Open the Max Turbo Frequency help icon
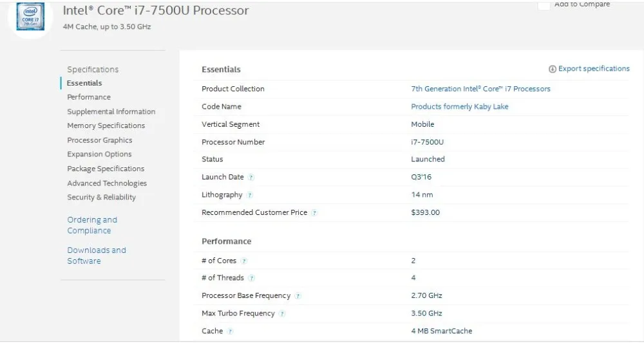Image resolution: width=644 pixels, height=343 pixels. coord(282,314)
